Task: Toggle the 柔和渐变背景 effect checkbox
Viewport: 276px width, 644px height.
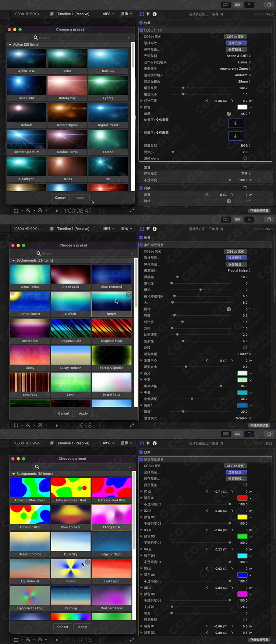Action: 141,245
